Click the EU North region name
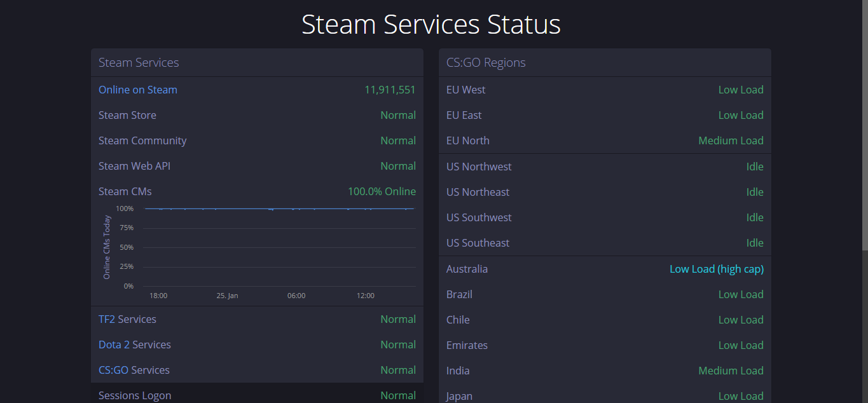Viewport: 868px width, 403px height. coord(468,140)
